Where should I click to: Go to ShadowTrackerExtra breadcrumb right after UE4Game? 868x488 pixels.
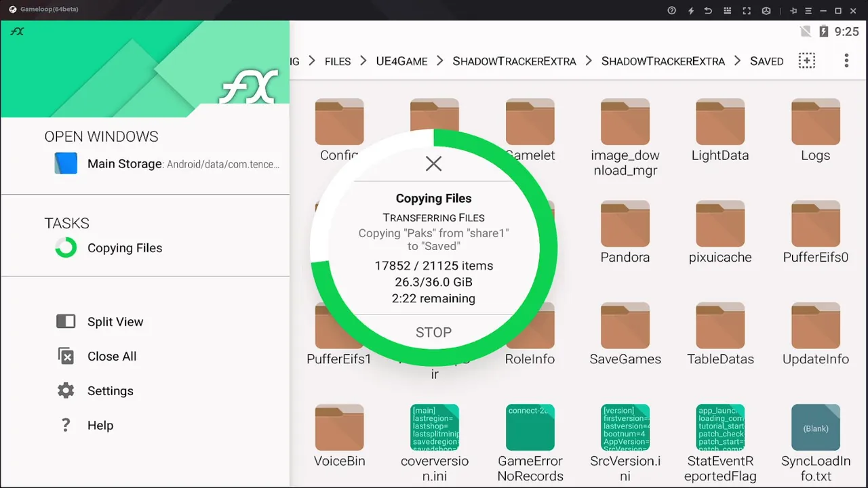pos(514,61)
